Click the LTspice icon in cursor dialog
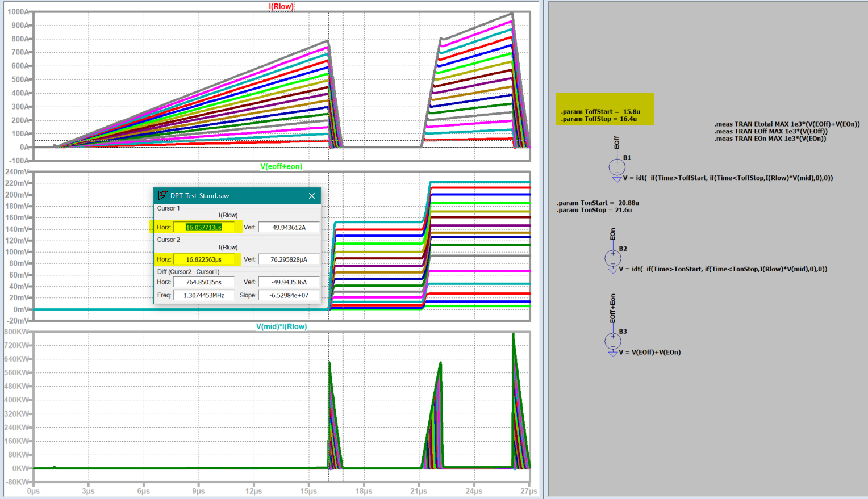Viewport: 868px width, 499px height. pyautogui.click(x=162, y=195)
